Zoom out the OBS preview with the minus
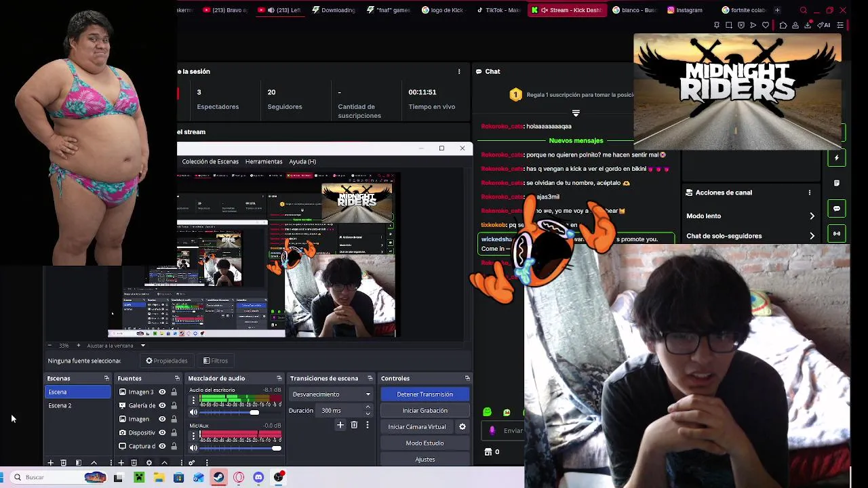The height and width of the screenshot is (488, 868). (x=50, y=346)
